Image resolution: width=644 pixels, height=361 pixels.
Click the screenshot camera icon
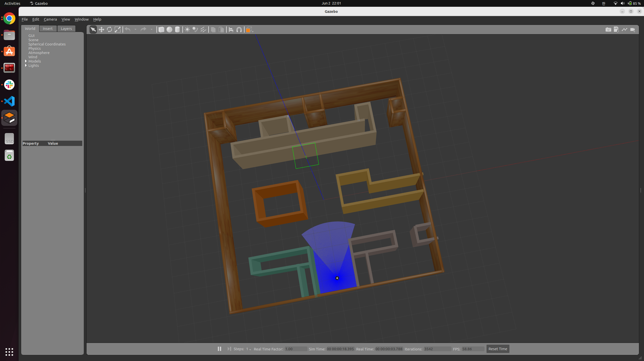click(x=608, y=30)
